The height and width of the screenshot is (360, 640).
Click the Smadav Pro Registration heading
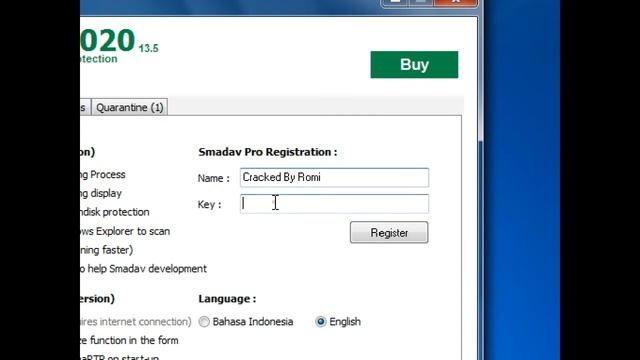[268, 152]
